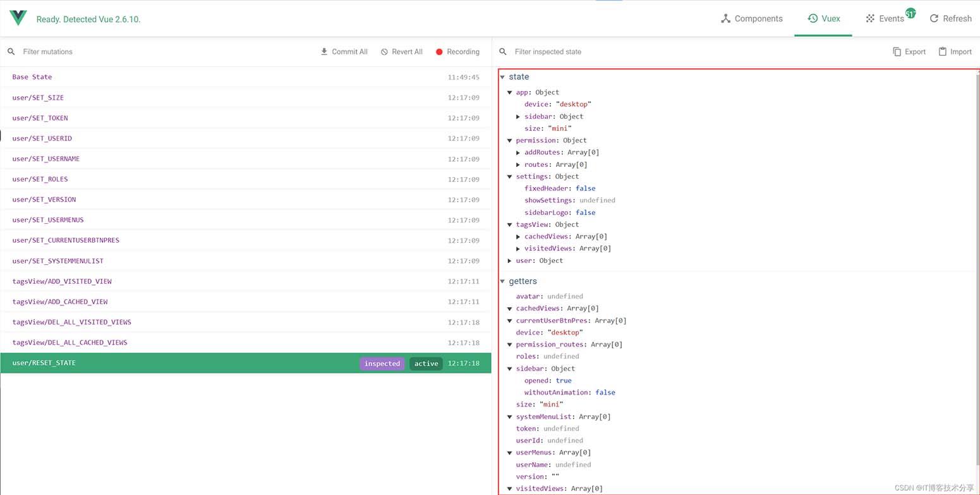Click the Base State entry
980x495 pixels.
coord(32,77)
